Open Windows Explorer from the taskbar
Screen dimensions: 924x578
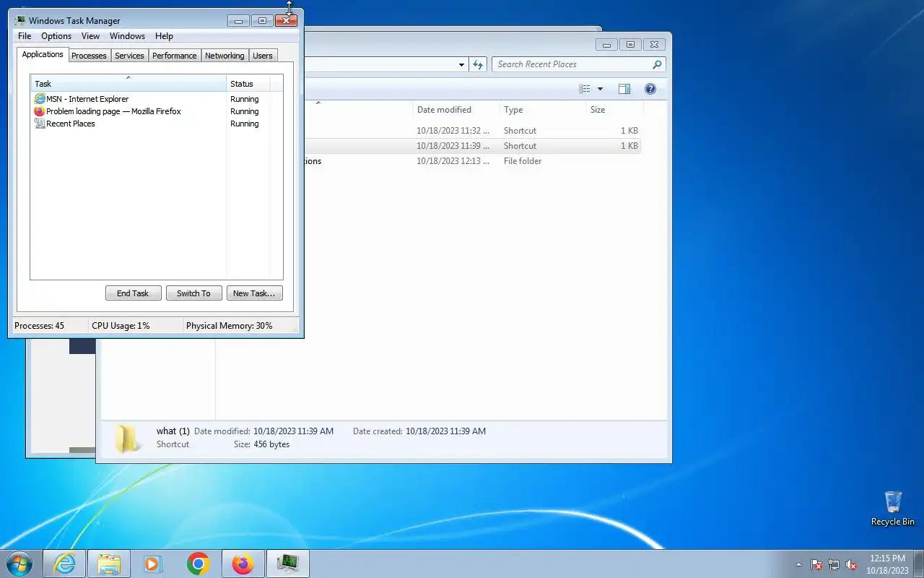pos(109,564)
